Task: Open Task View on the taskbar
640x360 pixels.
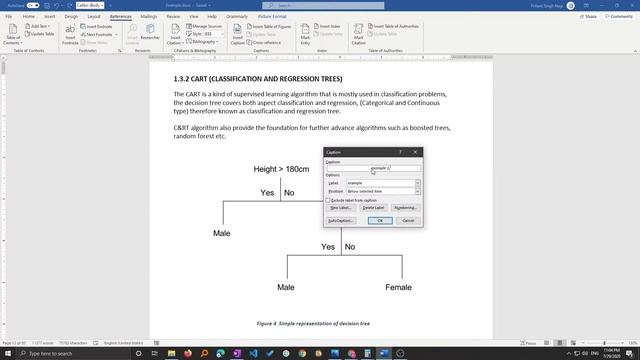Action: (154, 353)
